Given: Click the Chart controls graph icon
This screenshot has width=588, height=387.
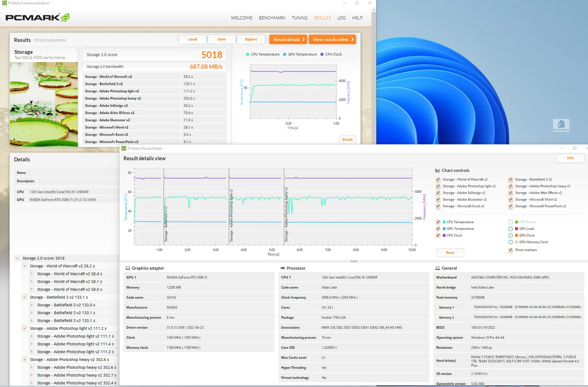Looking at the screenshot, I should (438, 170).
